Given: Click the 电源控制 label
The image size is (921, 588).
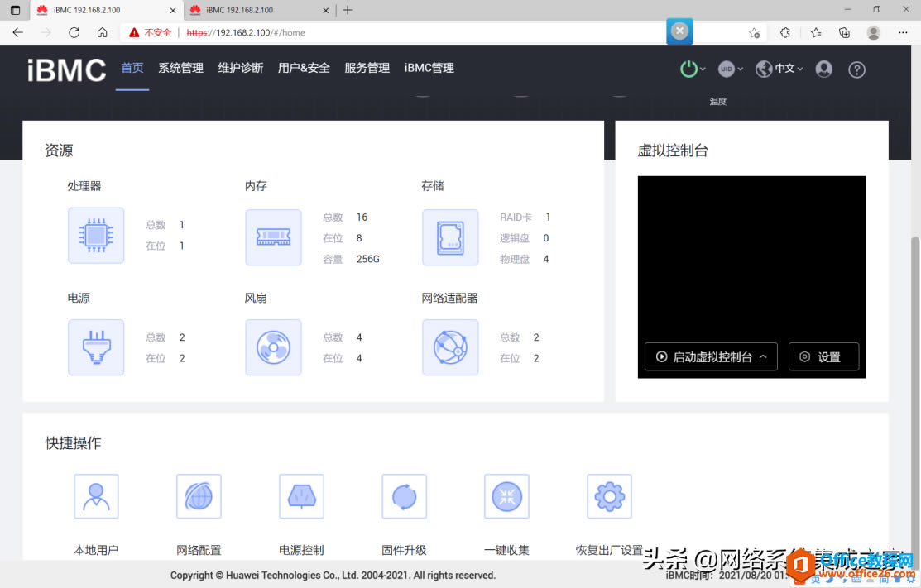Looking at the screenshot, I should pos(301,550).
